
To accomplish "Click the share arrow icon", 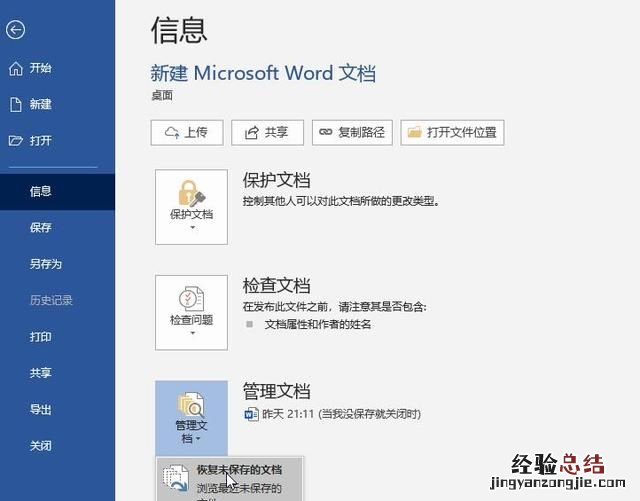I will coord(251,132).
